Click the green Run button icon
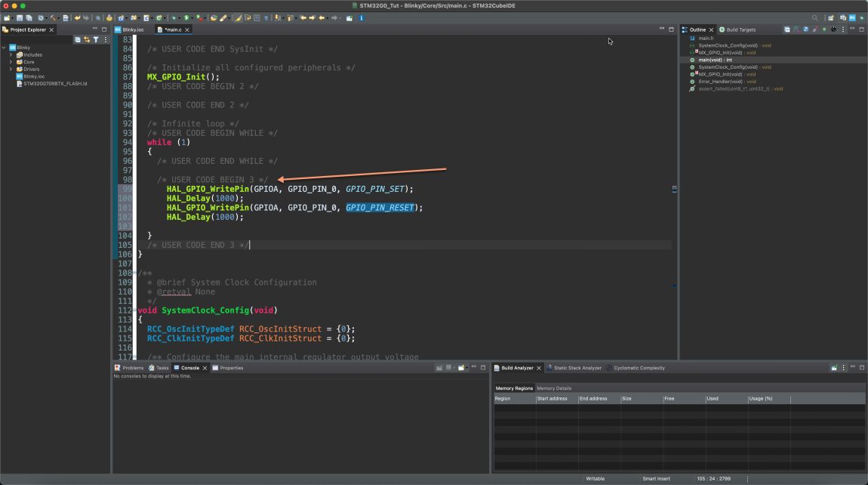 186,17
